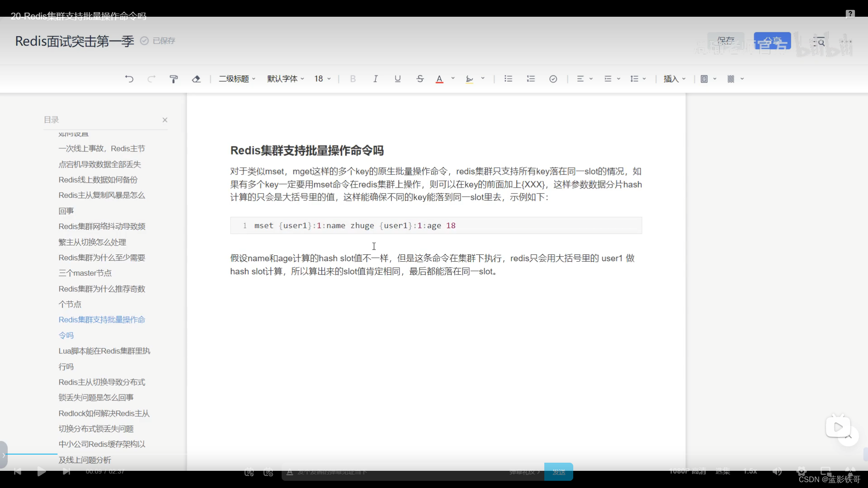This screenshot has width=868, height=488.
Task: Go to Redis集群为什么至少需要三个master节点
Action: point(102,265)
